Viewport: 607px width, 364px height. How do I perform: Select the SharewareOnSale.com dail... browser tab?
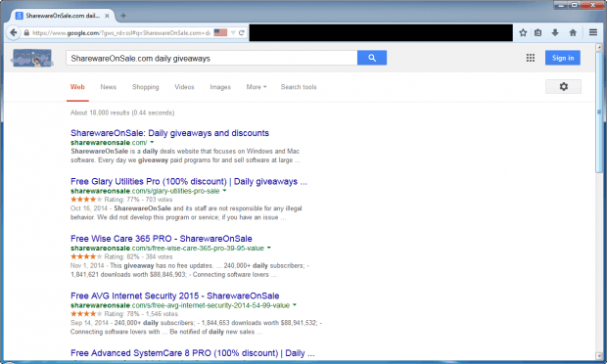click(x=62, y=16)
